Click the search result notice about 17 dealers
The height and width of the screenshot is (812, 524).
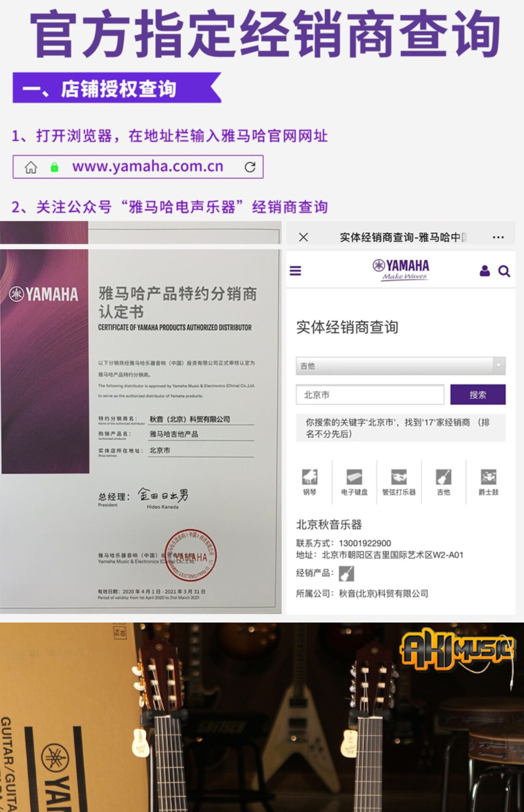[401, 428]
